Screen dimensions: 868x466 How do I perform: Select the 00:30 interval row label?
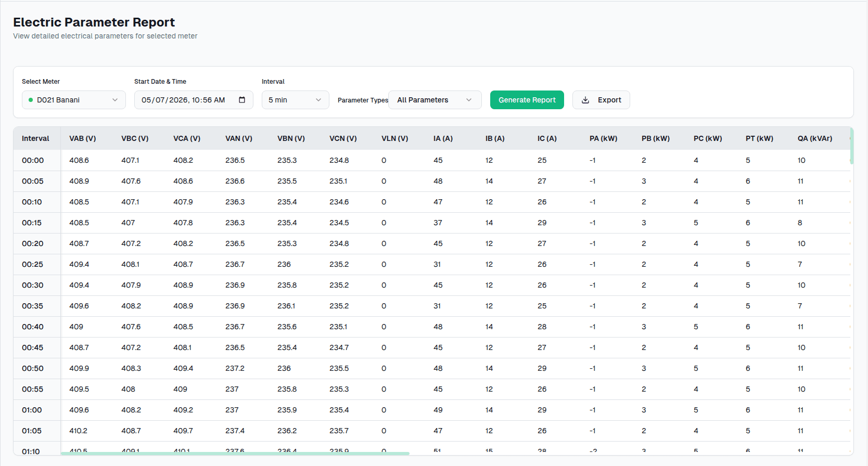[33, 285]
